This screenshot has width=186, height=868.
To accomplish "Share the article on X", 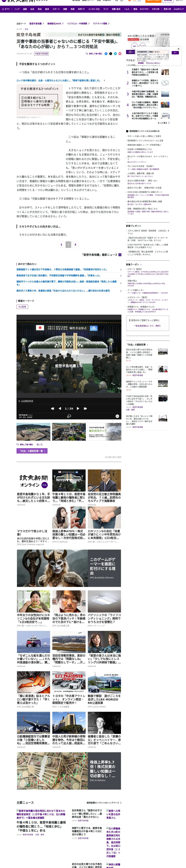I will pyautogui.click(x=111, y=54).
